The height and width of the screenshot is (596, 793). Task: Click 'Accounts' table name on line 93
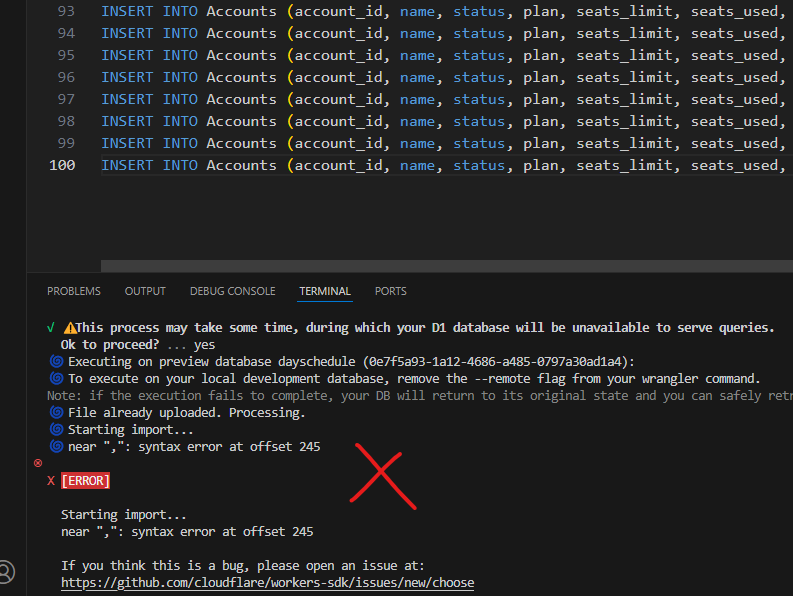point(241,12)
